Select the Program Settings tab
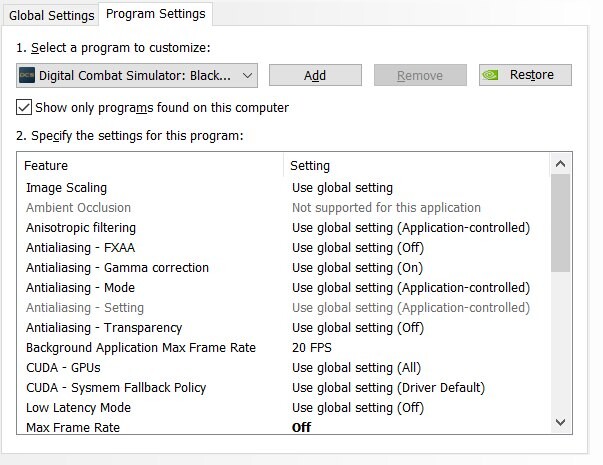The width and height of the screenshot is (603, 465). pyautogui.click(x=155, y=14)
